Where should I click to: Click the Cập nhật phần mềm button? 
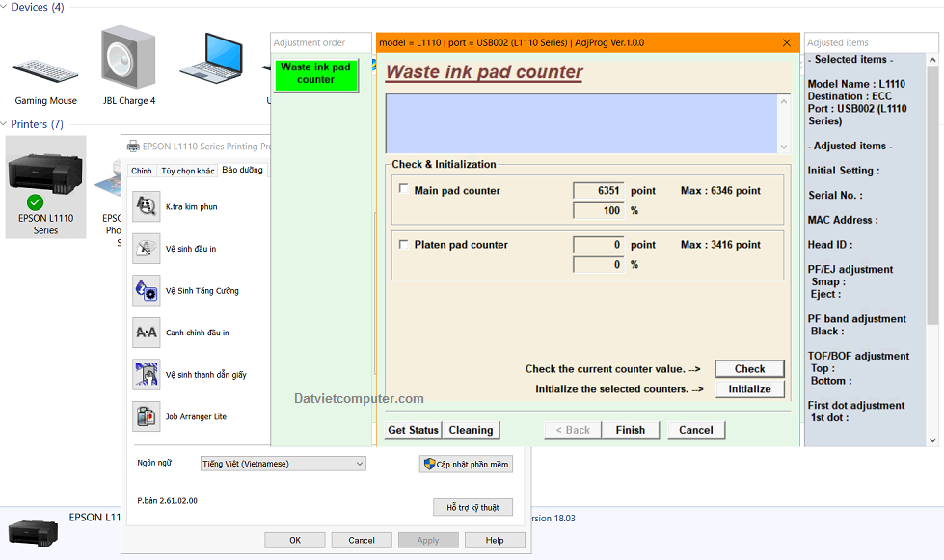click(466, 464)
